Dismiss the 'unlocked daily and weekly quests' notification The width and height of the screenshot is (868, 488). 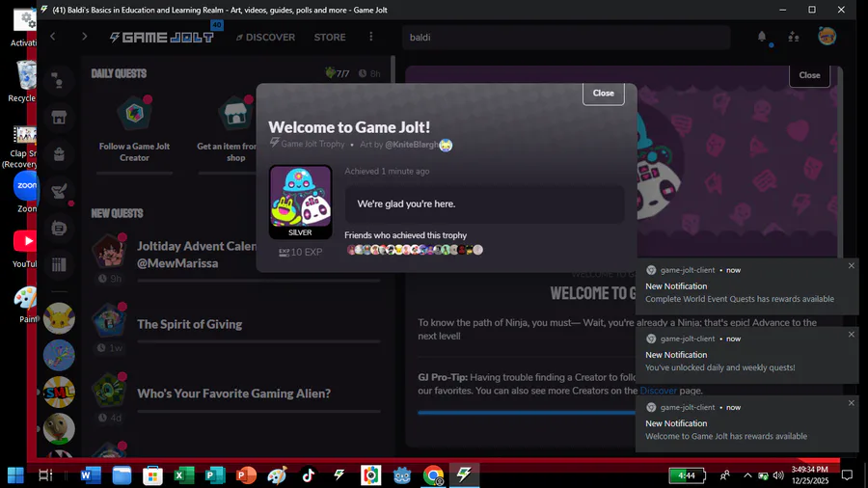[852, 335]
